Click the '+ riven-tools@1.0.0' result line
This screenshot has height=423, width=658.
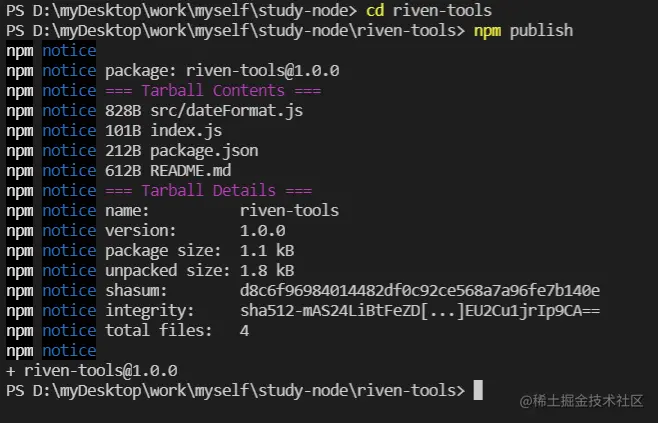92,371
